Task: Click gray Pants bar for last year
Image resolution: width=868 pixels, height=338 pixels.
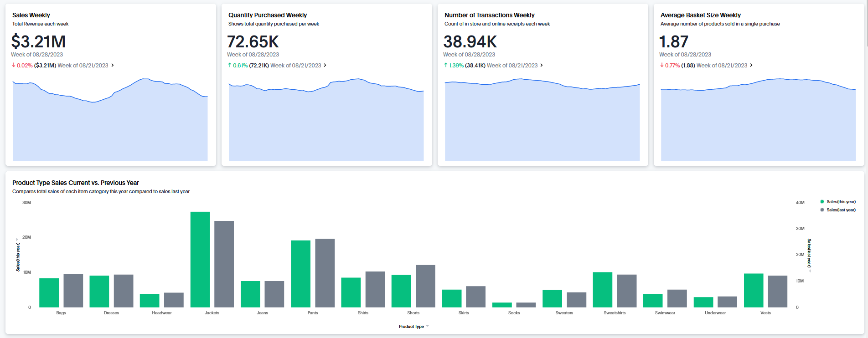Action: point(325,273)
